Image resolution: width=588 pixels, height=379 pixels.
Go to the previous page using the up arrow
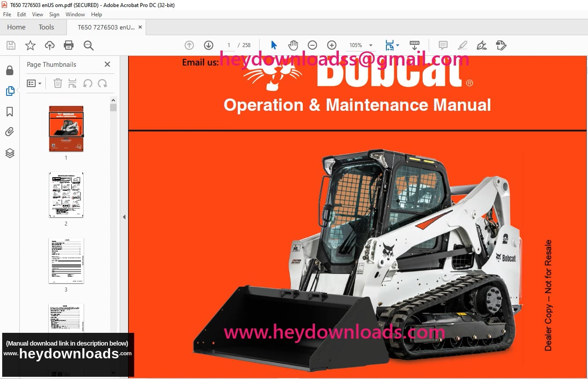coord(189,45)
